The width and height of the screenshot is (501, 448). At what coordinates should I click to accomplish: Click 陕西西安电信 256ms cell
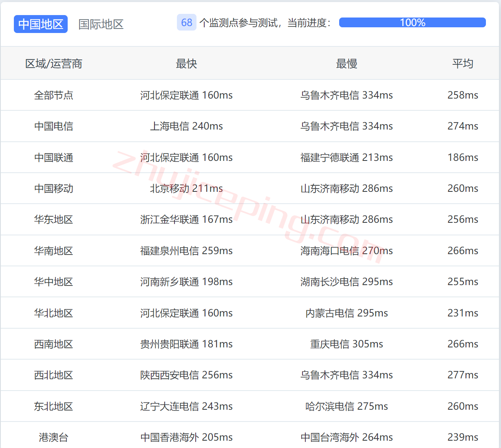tap(186, 375)
